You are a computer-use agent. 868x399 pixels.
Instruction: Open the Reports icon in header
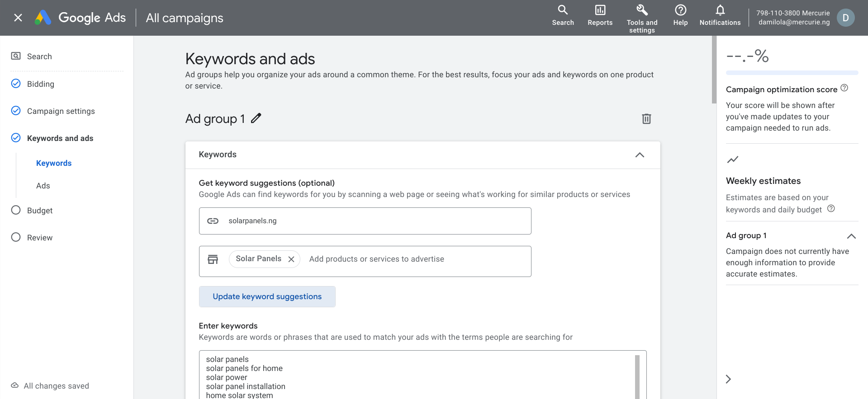600,10
